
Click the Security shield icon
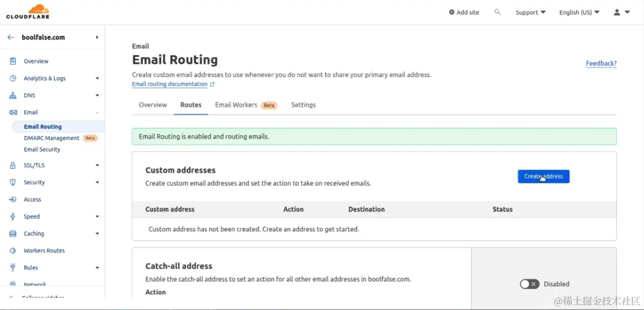click(12, 182)
